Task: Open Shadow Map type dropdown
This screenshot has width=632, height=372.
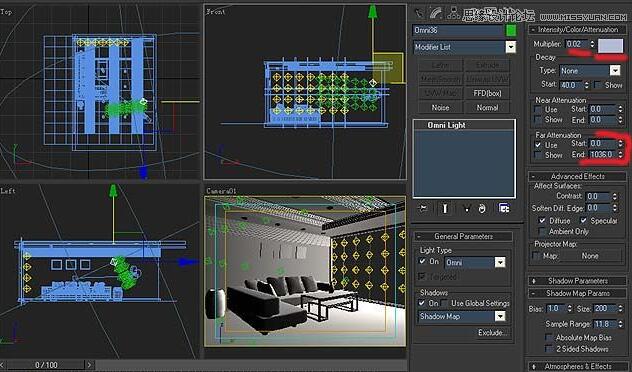Action: [500, 316]
